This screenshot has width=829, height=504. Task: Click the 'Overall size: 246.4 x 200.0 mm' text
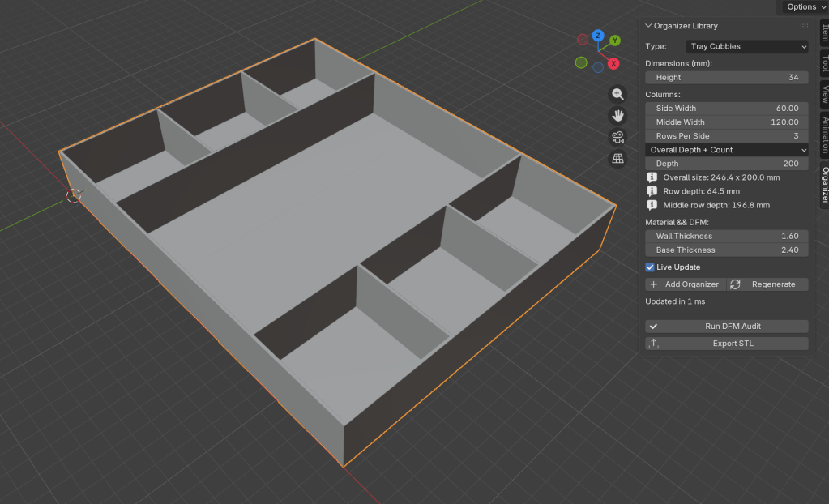tap(721, 177)
